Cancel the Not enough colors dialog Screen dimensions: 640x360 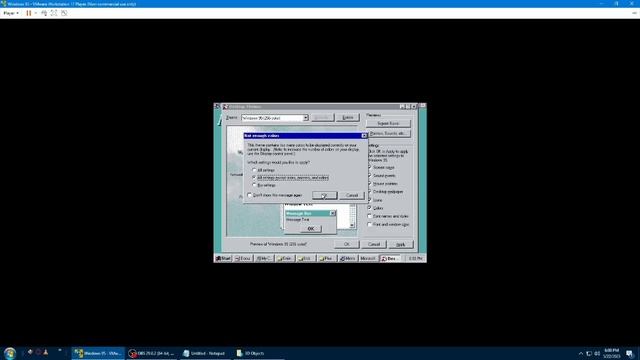click(x=352, y=196)
